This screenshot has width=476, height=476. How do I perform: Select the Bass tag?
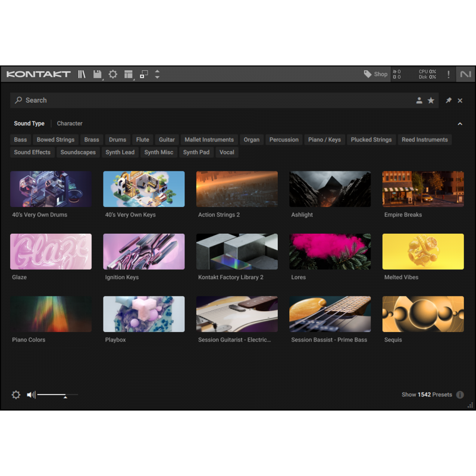(20, 140)
